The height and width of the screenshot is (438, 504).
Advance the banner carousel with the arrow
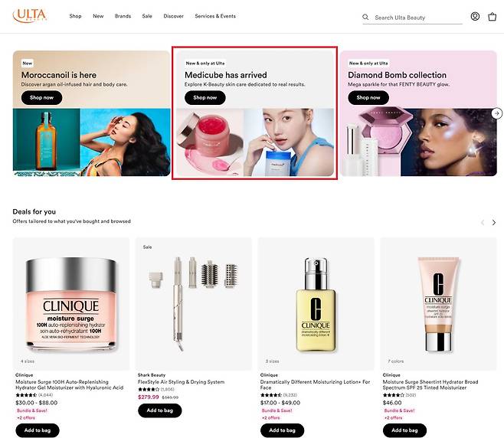click(x=497, y=113)
